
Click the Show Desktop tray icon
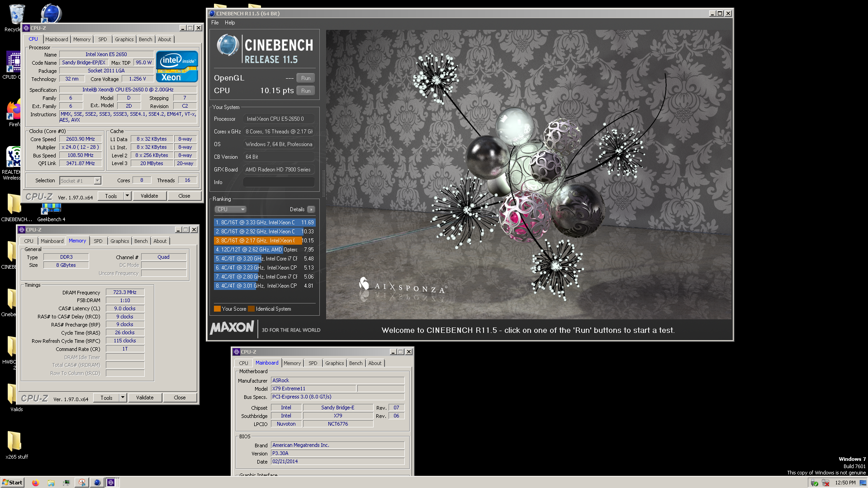(x=863, y=483)
